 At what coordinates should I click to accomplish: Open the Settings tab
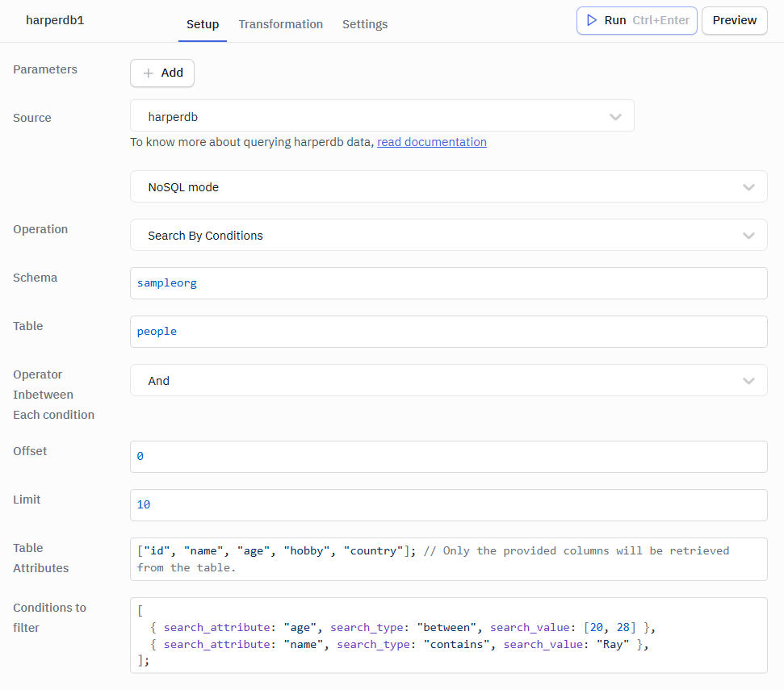364,24
